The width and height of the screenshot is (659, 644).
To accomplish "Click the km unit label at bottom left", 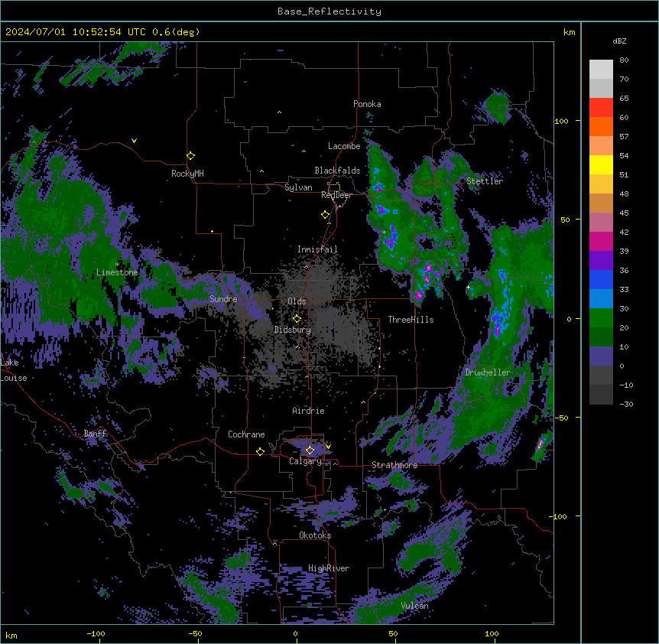I will click(11, 635).
